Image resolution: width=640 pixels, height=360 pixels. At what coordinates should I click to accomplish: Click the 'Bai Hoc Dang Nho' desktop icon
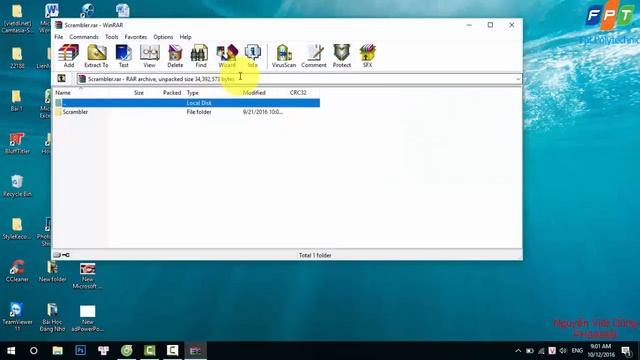tap(52, 317)
